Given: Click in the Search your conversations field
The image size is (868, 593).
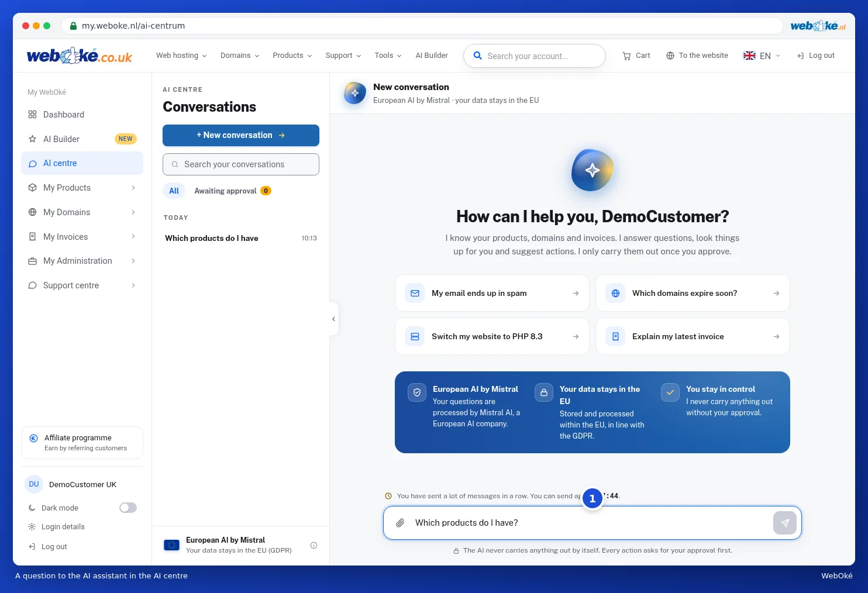Looking at the screenshot, I should 241,164.
